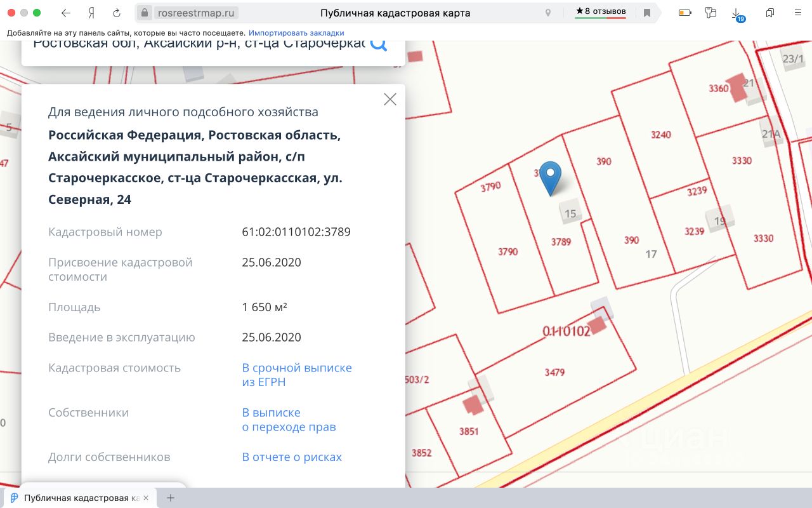The height and width of the screenshot is (508, 812).
Task: Close the parcel info panel with X
Action: pyautogui.click(x=390, y=99)
